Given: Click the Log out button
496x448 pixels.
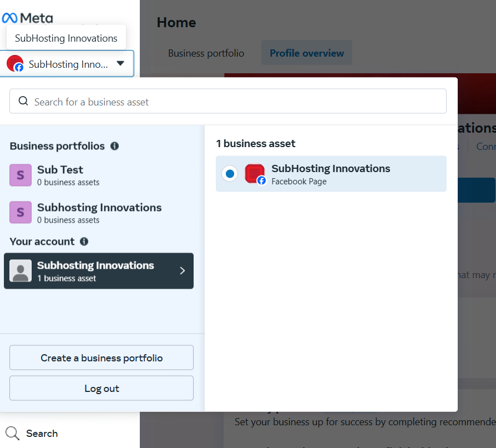Looking at the screenshot, I should 102,388.
